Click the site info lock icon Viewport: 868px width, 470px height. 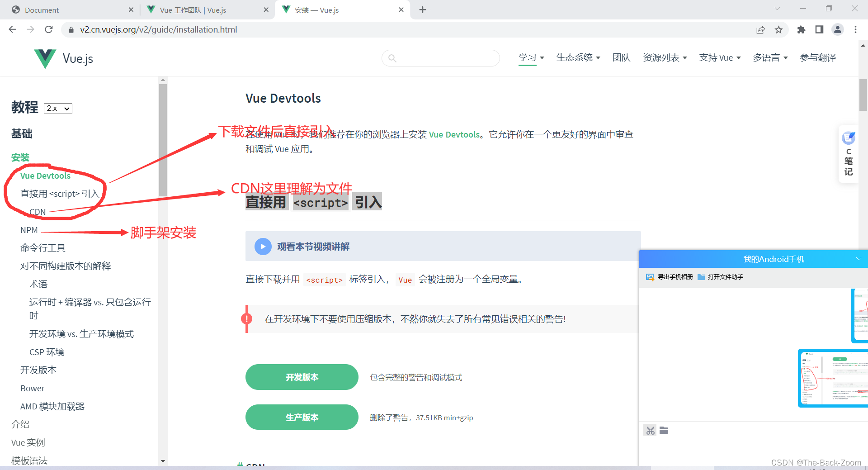(71, 30)
